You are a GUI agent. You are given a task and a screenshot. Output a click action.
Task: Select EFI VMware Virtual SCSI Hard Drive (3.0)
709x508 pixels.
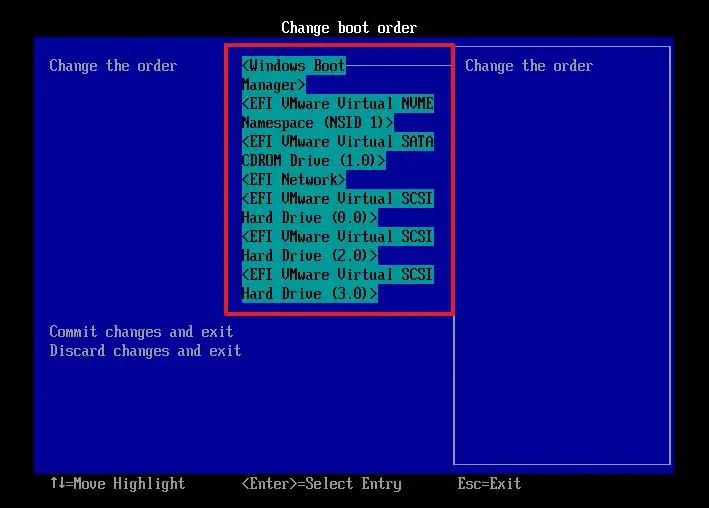tap(338, 284)
